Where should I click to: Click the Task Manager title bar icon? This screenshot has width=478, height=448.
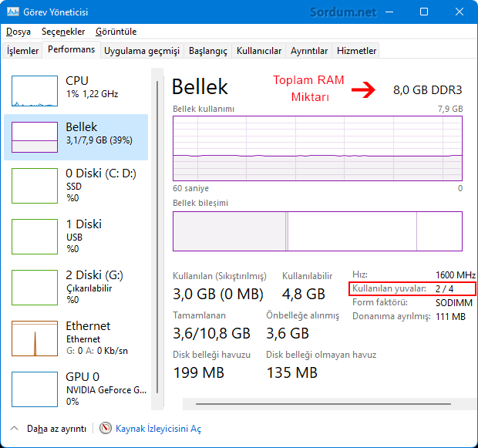pos(12,12)
